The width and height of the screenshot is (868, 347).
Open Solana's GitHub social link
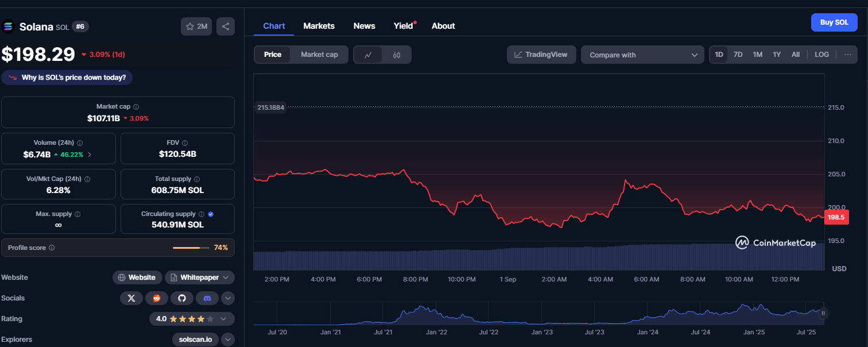tap(182, 298)
